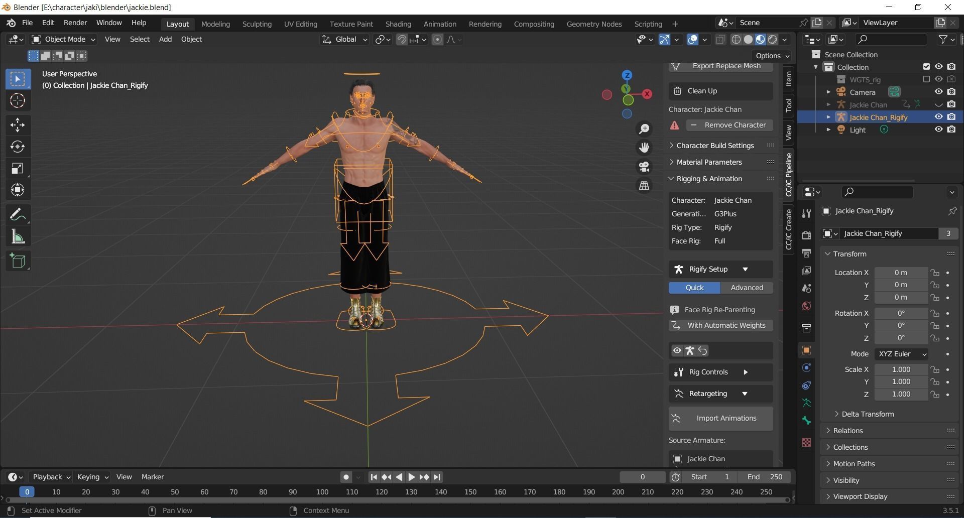Screen dimensions: 980x518
Task: Activate the Transform tool
Action: click(x=18, y=190)
